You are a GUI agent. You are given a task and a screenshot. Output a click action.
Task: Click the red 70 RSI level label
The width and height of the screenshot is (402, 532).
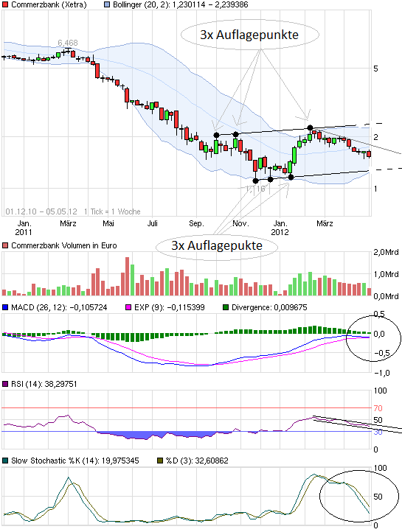(378, 408)
